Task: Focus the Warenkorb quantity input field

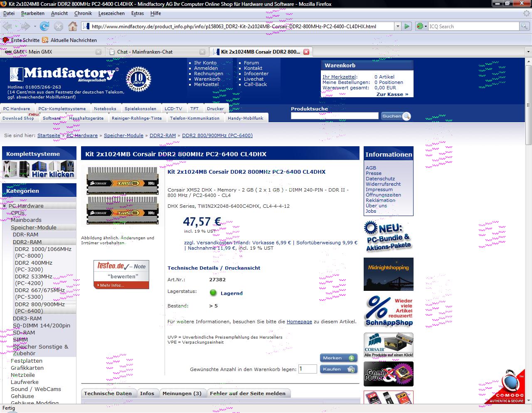Action: [x=308, y=369]
